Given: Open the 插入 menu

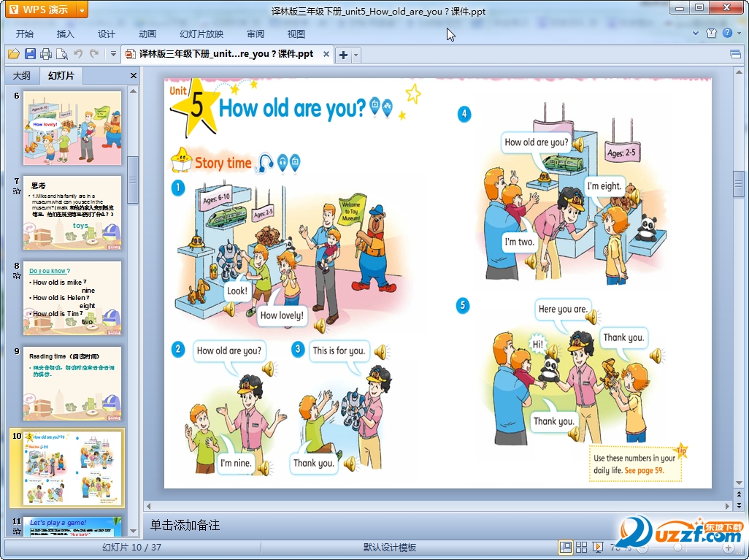Looking at the screenshot, I should pyautogui.click(x=66, y=34).
